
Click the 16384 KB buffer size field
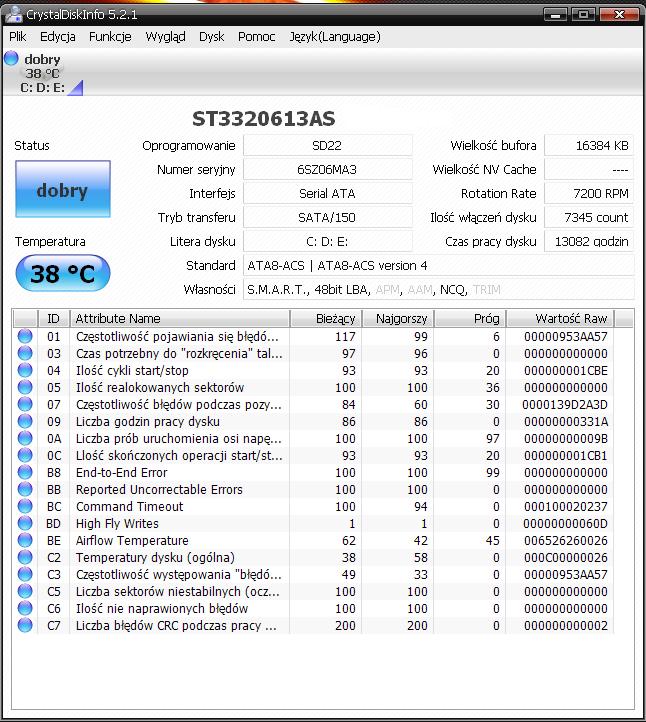click(589, 146)
